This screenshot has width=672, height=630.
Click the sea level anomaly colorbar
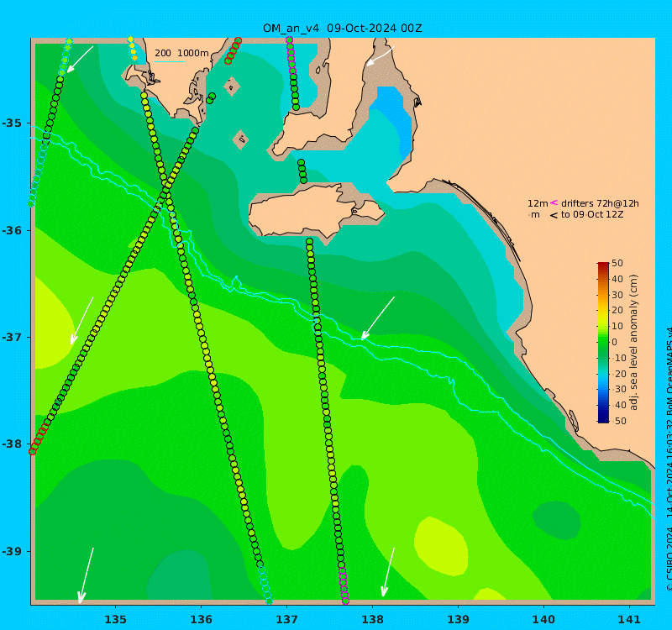[x=603, y=342]
